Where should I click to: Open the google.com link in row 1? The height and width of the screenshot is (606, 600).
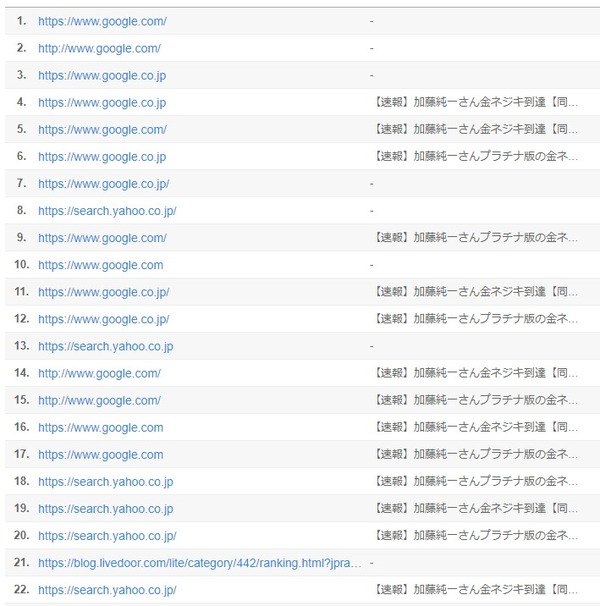[102, 21]
